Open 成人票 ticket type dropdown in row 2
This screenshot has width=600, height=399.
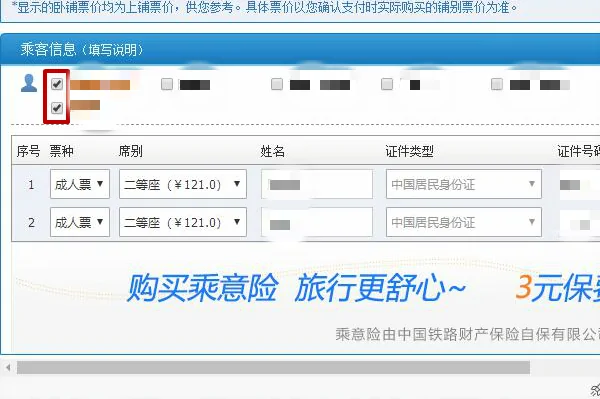pos(80,222)
